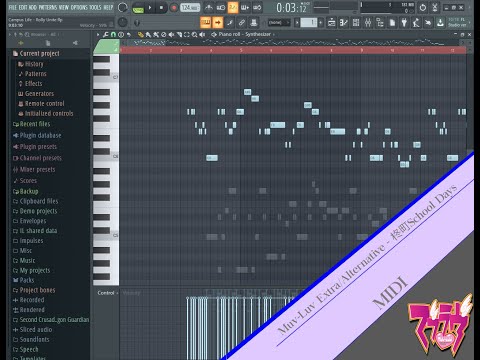Toggle the orange 3-2-1 countdown button
The height and width of the screenshot is (360, 480).
(233, 7)
